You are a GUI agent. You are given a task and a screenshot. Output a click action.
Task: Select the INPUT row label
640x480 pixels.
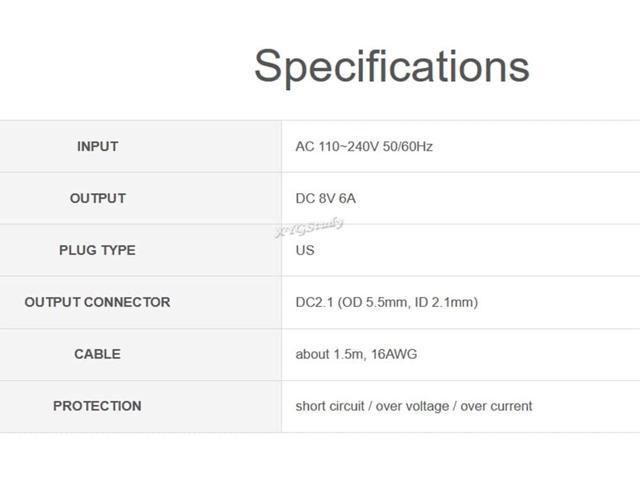[97, 146]
